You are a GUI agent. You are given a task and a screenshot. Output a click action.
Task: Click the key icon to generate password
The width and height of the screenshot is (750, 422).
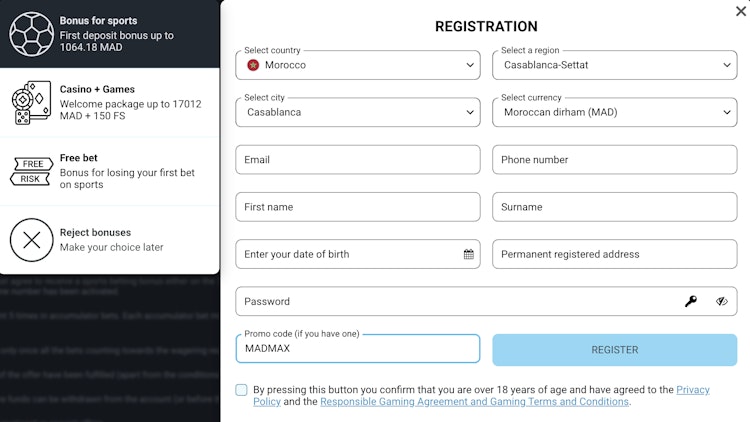pyautogui.click(x=691, y=301)
